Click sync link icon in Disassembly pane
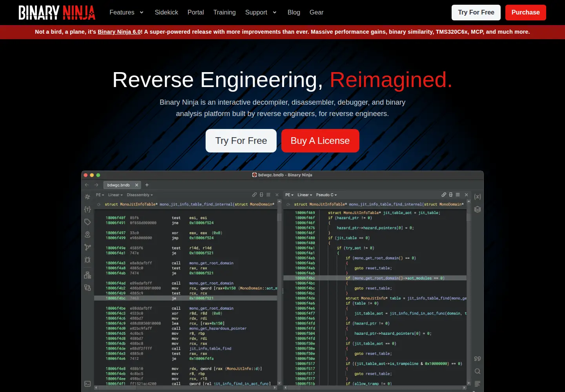Image resolution: width=565 pixels, height=392 pixels. pos(254,195)
